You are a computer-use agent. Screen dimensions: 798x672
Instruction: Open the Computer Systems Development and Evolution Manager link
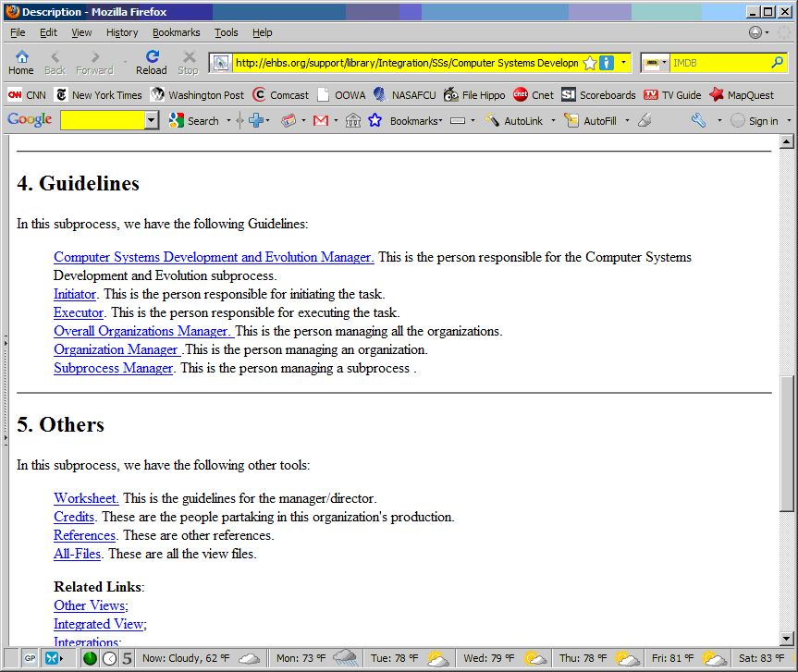pyautogui.click(x=214, y=257)
